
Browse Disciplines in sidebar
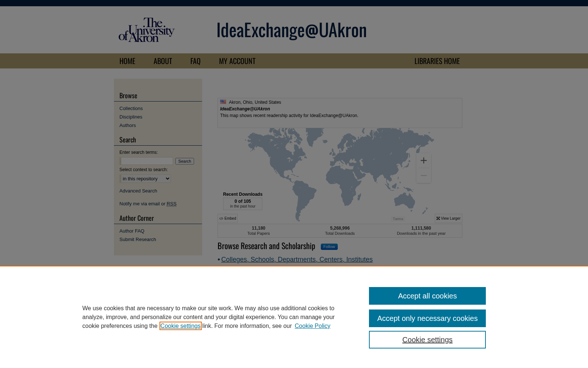(x=131, y=117)
